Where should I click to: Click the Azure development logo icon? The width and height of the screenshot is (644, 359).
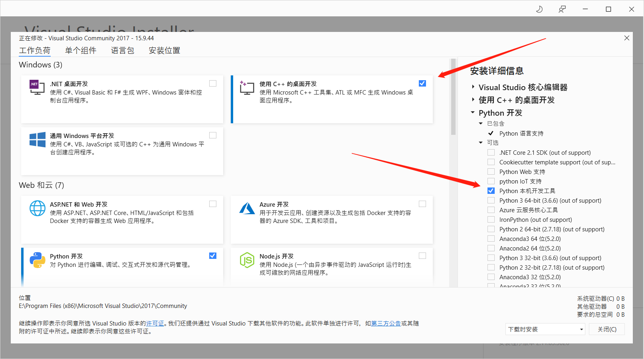tap(247, 208)
